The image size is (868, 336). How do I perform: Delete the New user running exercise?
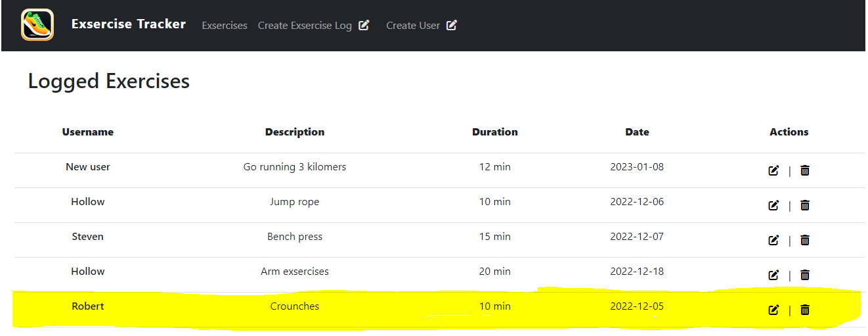pyautogui.click(x=805, y=170)
